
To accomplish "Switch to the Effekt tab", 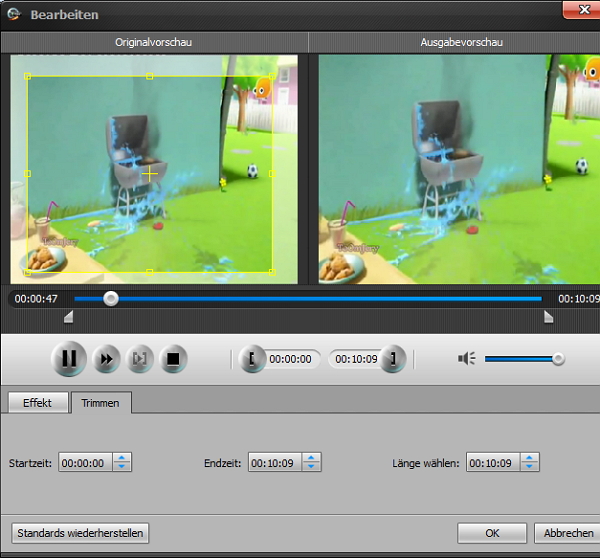I will (x=38, y=403).
